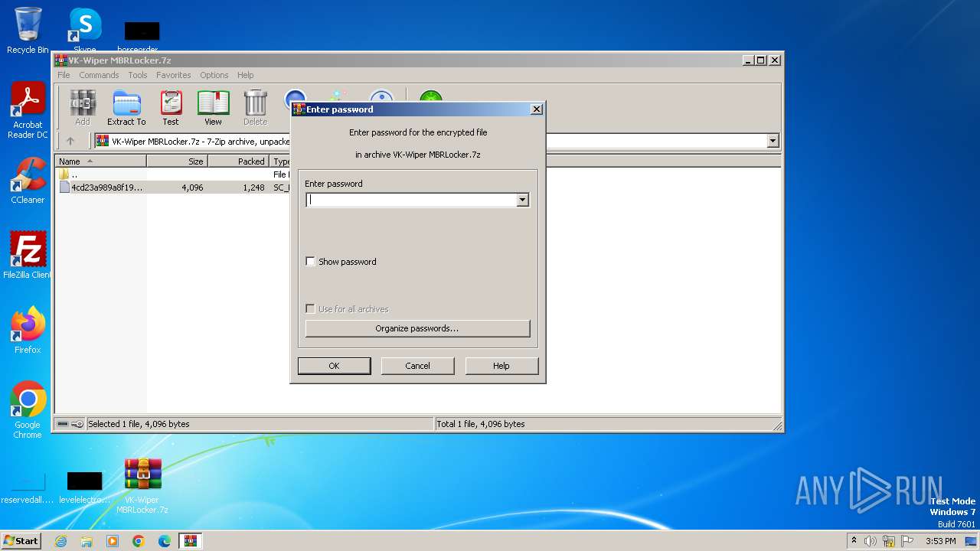Sort file list by Size column

point(177,161)
